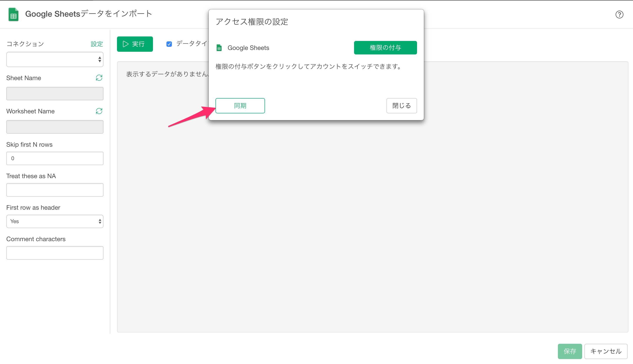The width and height of the screenshot is (633, 364).
Task: Open the First row as header dropdown
Action: [x=55, y=221]
